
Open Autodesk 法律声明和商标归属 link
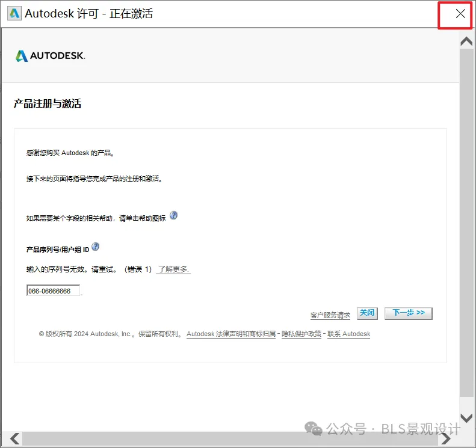[231, 334]
